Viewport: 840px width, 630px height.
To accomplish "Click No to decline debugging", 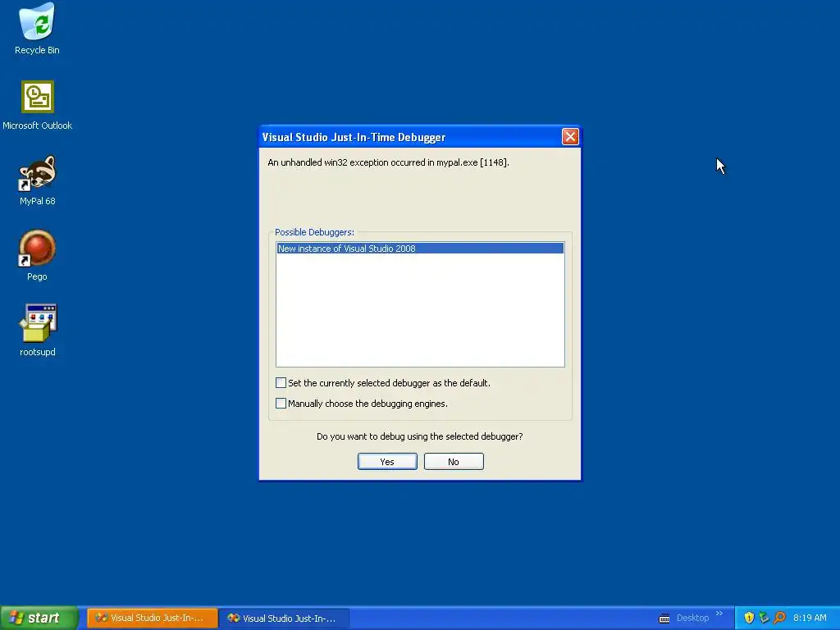I will pos(454,462).
